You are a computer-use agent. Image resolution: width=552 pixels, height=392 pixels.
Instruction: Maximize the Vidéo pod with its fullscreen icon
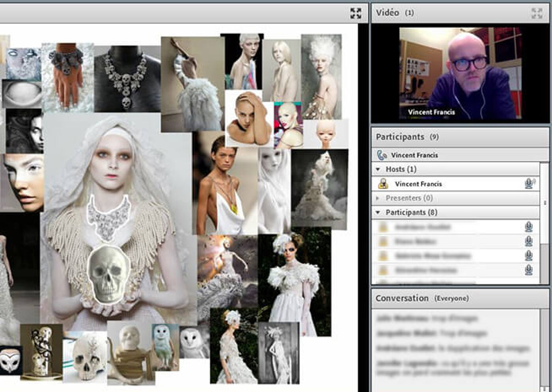tap(537, 13)
